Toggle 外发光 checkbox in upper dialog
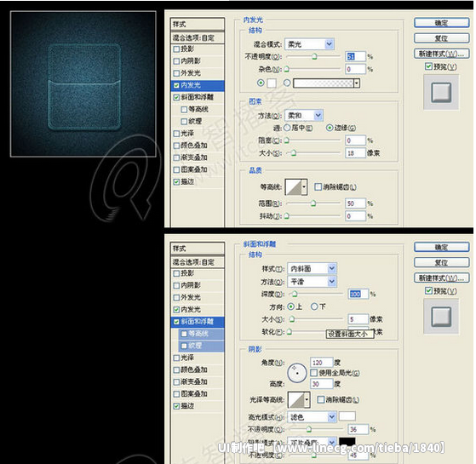The height and width of the screenshot is (464, 476). coord(176,73)
